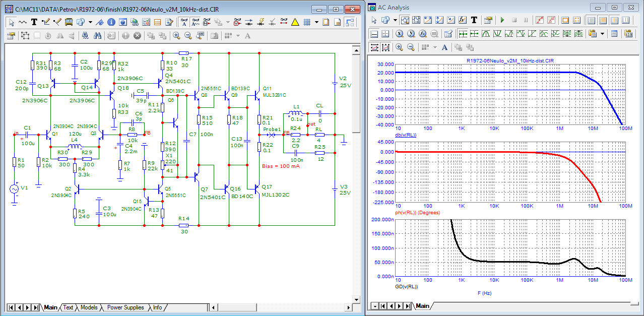Click the yellow triangle warning icon
644x316 pixels.
(x=295, y=22)
